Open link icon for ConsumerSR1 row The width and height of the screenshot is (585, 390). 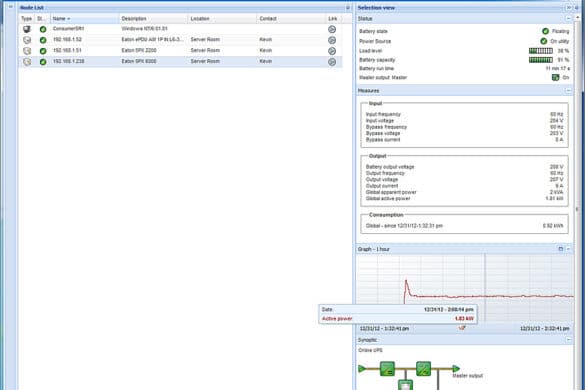(332, 29)
